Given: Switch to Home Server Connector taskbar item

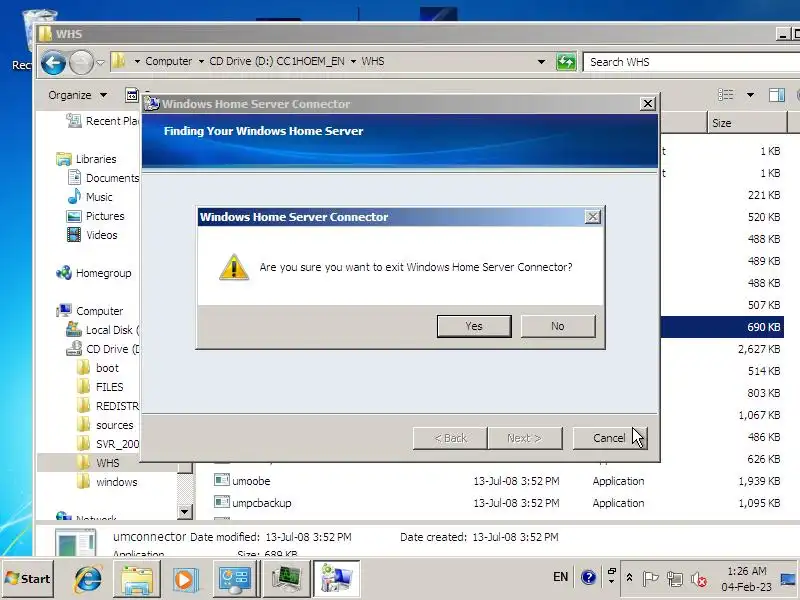Looking at the screenshot, I should (x=336, y=579).
